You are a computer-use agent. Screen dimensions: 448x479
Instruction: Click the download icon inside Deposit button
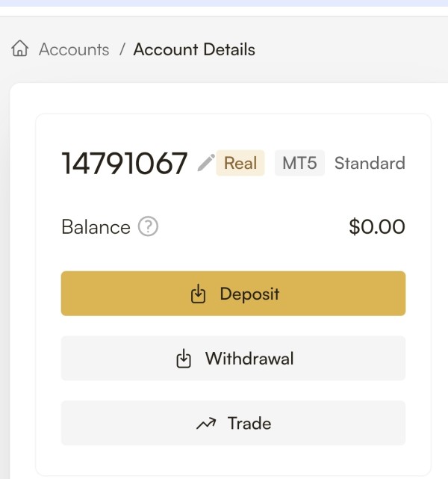point(198,294)
